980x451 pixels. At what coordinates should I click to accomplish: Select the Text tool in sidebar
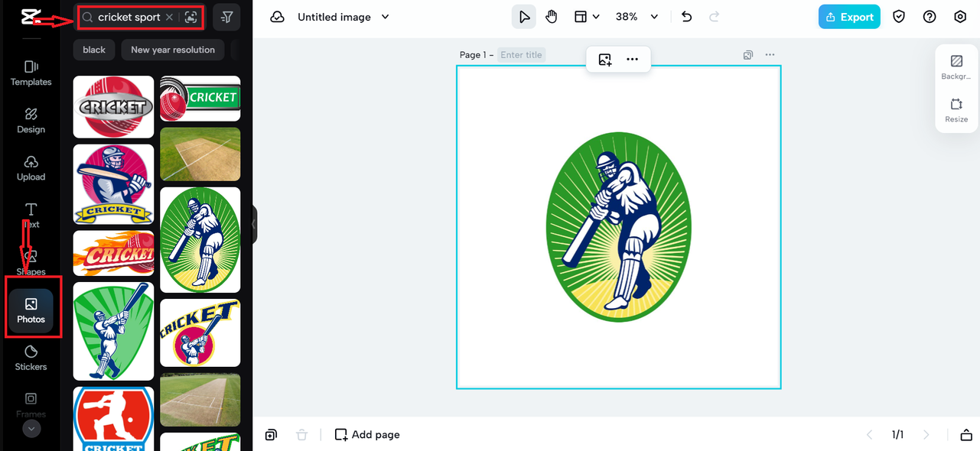pos(31,216)
